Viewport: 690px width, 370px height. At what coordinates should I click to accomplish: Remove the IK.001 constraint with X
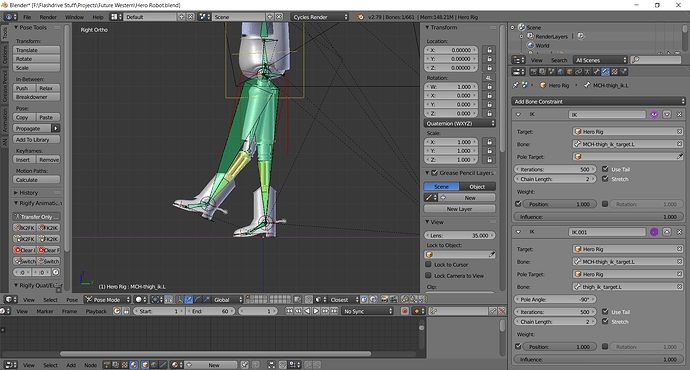(x=679, y=232)
